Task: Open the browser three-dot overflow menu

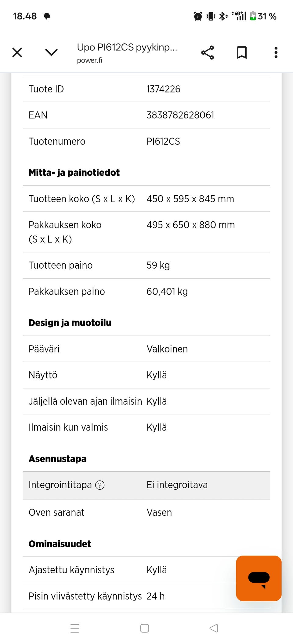Action: 275,52
